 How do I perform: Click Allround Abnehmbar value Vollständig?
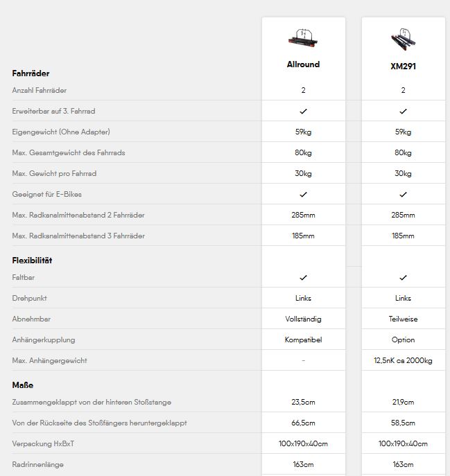[303, 319]
